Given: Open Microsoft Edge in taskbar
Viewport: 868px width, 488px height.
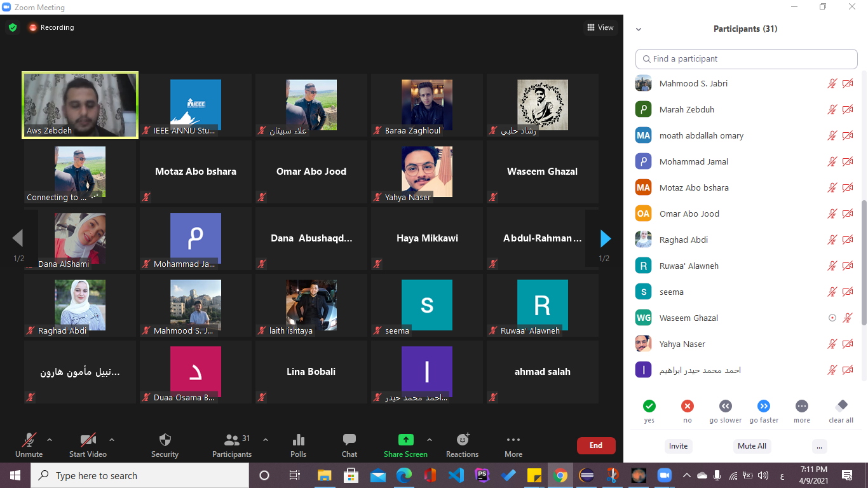Looking at the screenshot, I should coord(403,475).
